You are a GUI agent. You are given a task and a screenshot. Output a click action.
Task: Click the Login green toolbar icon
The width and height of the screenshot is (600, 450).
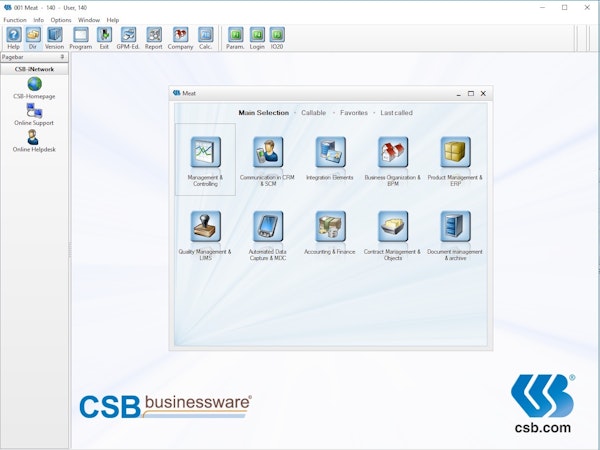pos(257,38)
